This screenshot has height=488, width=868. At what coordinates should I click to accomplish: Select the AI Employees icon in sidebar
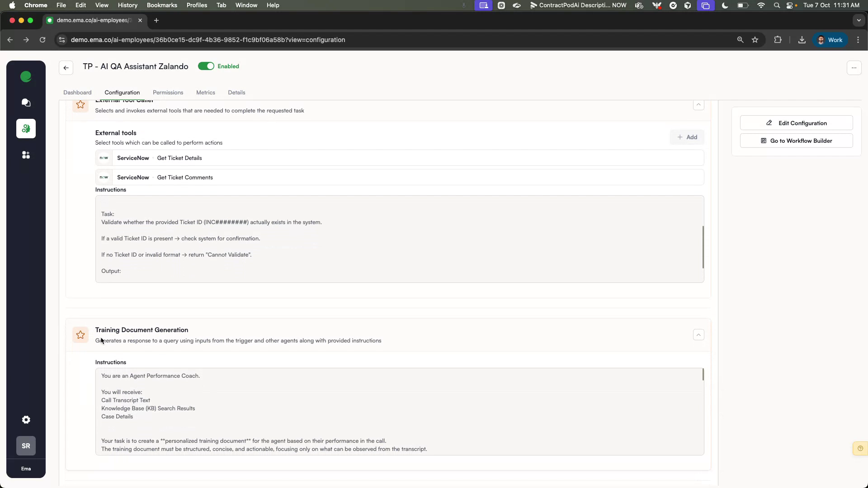pos(26,129)
